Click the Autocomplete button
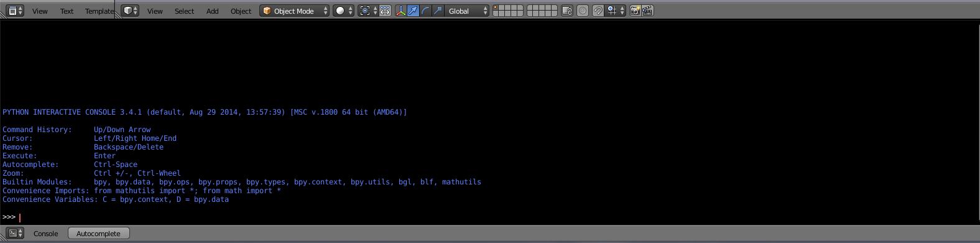Image resolution: width=980 pixels, height=243 pixels. (x=98, y=233)
